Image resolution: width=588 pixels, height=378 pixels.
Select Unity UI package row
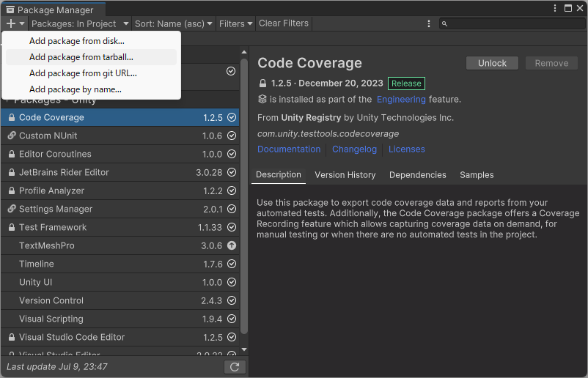coord(120,283)
